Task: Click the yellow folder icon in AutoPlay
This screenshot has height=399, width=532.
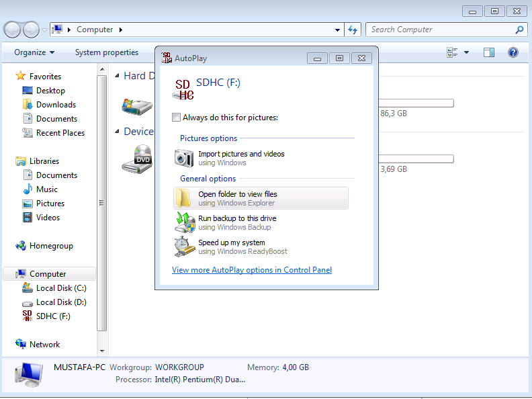Action: (183, 198)
